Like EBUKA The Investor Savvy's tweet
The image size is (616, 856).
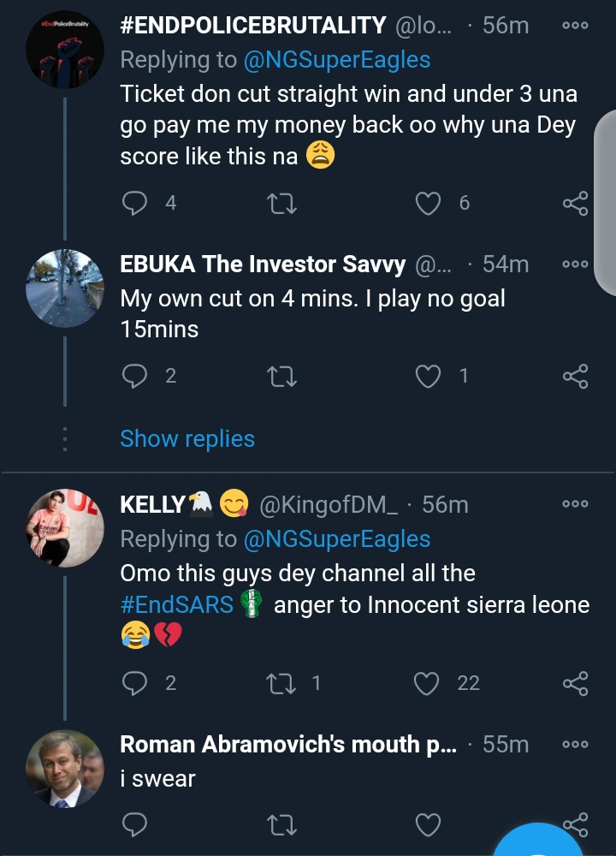[428, 375]
